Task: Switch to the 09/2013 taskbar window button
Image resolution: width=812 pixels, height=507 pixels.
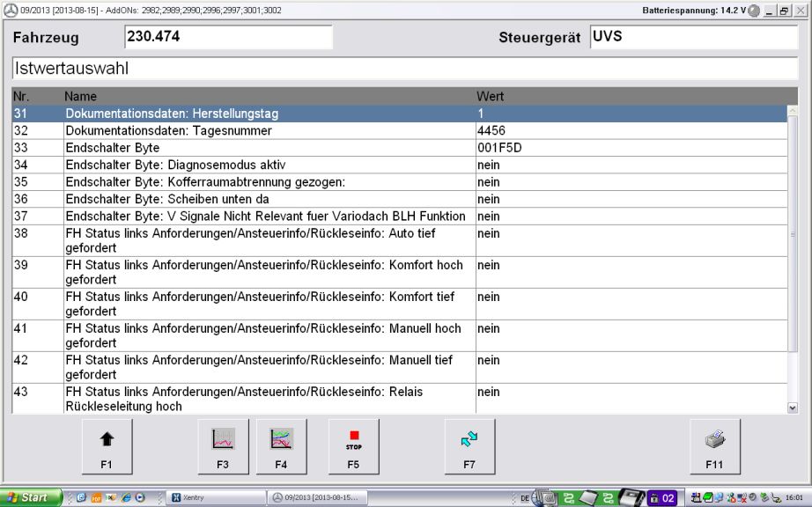Action: pyautogui.click(x=319, y=497)
